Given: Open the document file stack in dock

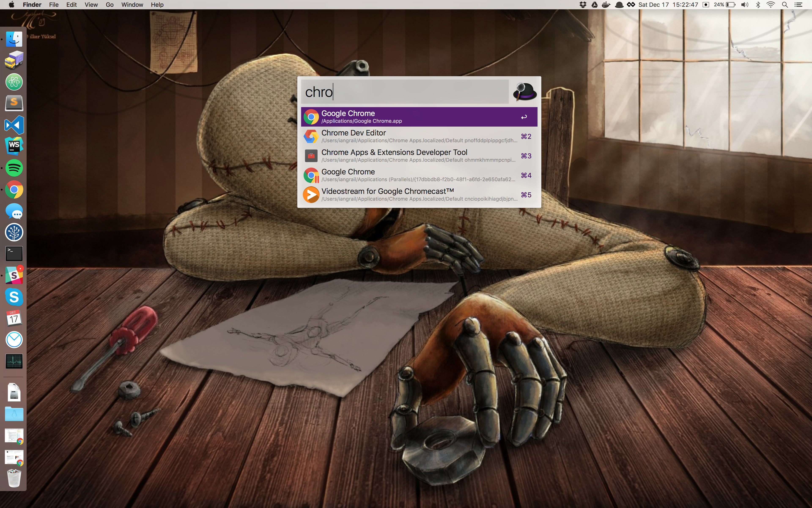Looking at the screenshot, I should click(x=14, y=392).
